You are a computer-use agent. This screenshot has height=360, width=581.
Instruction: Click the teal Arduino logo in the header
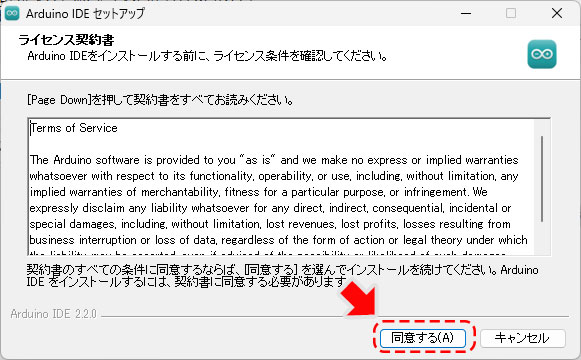pyautogui.click(x=542, y=54)
